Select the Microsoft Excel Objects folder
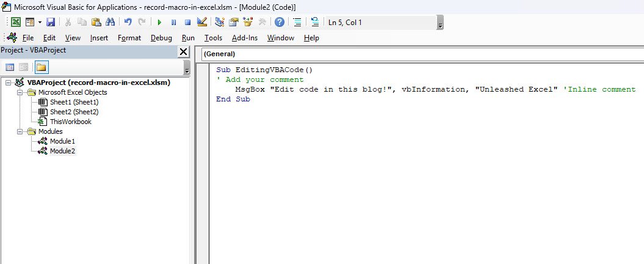The height and width of the screenshot is (264, 644). (73, 92)
